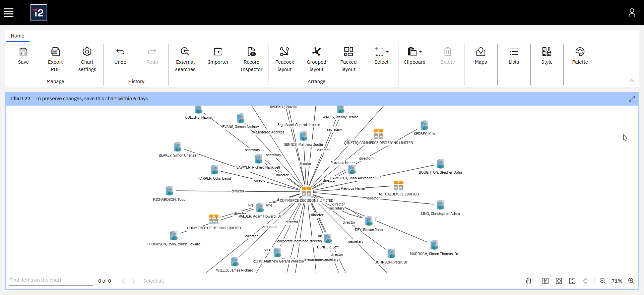Image resolution: width=644 pixels, height=295 pixels.
Task: Open the Style options
Action: pyautogui.click(x=547, y=56)
